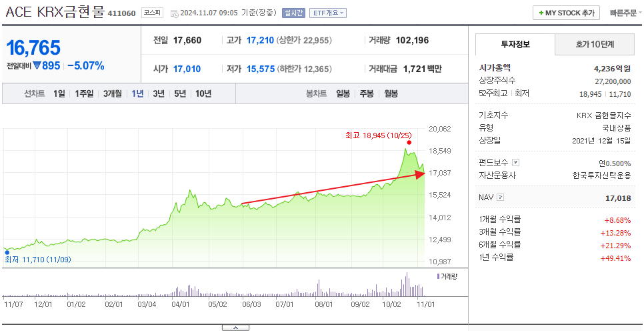Show the 월봉 candlestick chart
This screenshot has height=331, width=644.
[391, 93]
